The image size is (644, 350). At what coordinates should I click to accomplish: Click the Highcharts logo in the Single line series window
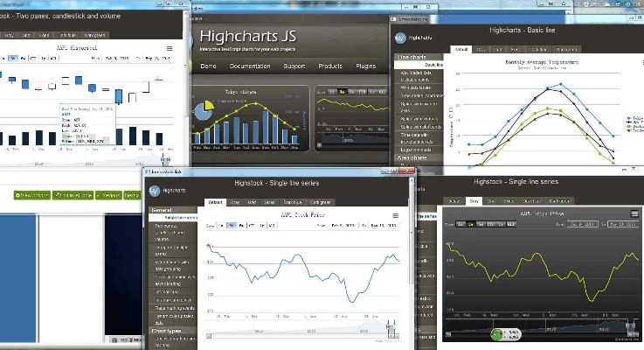point(155,190)
